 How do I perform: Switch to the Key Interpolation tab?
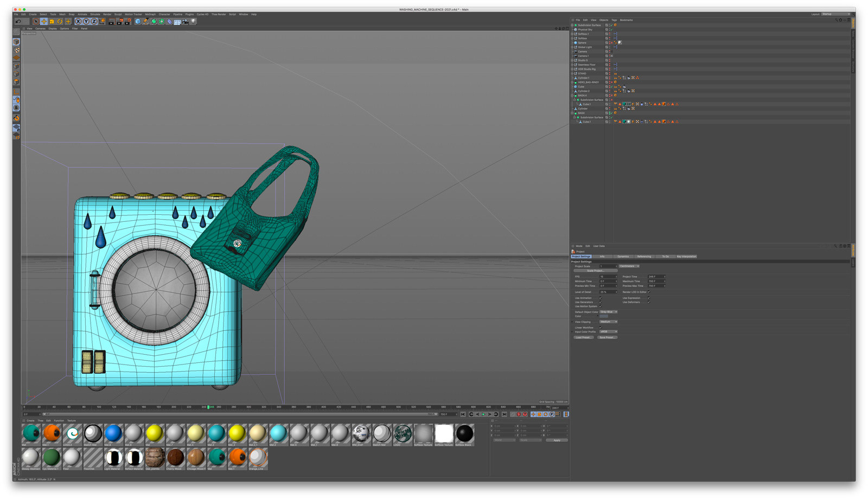(686, 257)
